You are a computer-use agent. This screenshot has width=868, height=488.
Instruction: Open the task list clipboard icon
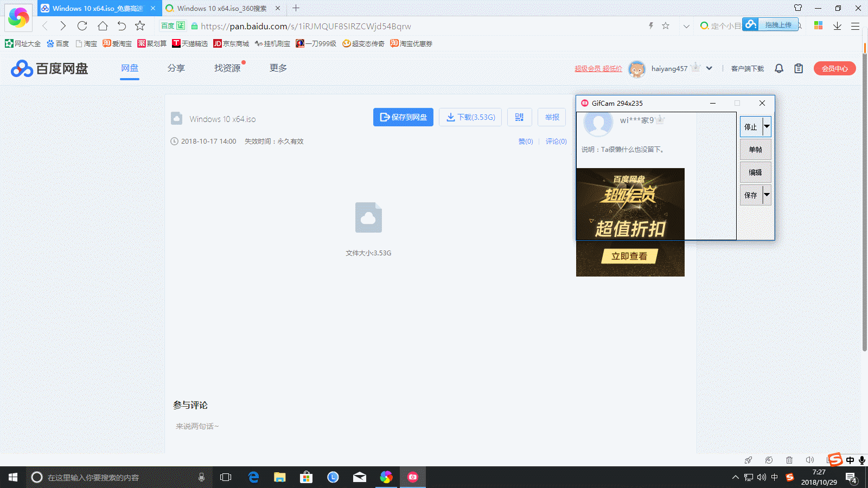[x=798, y=68]
